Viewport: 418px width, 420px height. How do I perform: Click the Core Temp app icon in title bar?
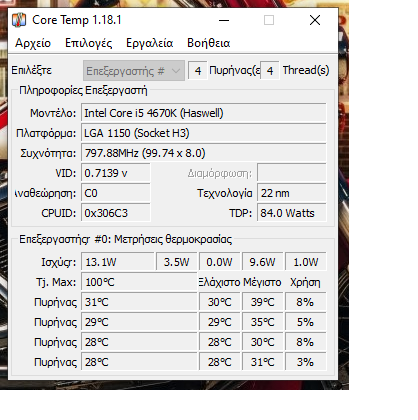coord(19,20)
